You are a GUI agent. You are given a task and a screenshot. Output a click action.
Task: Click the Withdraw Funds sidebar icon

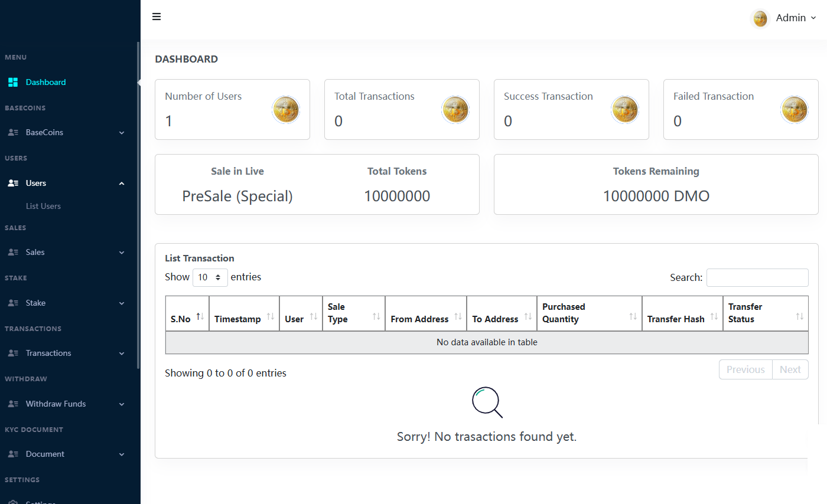tap(12, 404)
